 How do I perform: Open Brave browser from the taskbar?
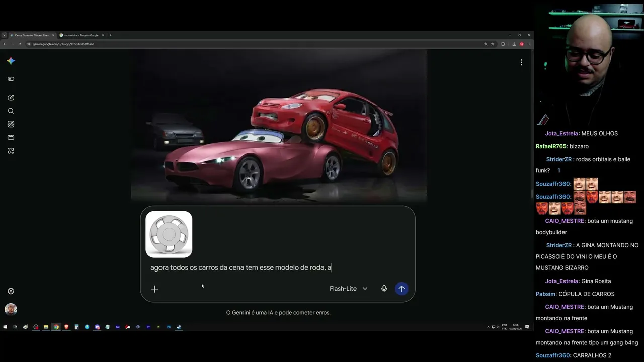66,327
